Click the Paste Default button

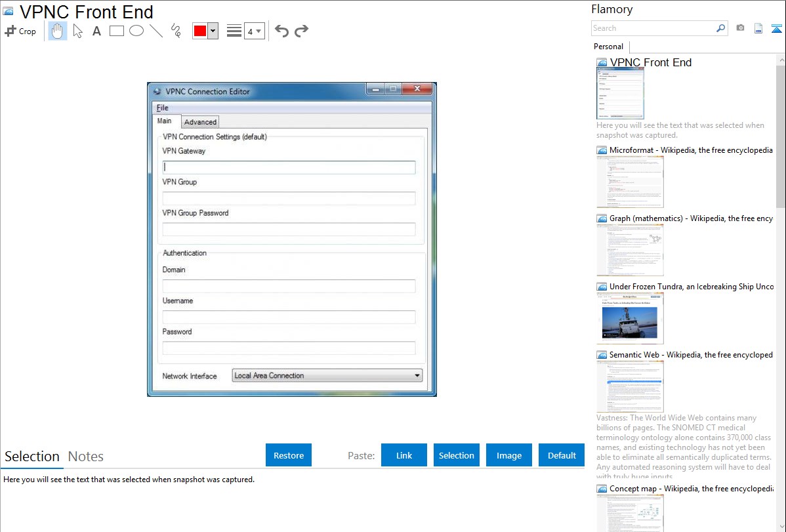tap(562, 455)
